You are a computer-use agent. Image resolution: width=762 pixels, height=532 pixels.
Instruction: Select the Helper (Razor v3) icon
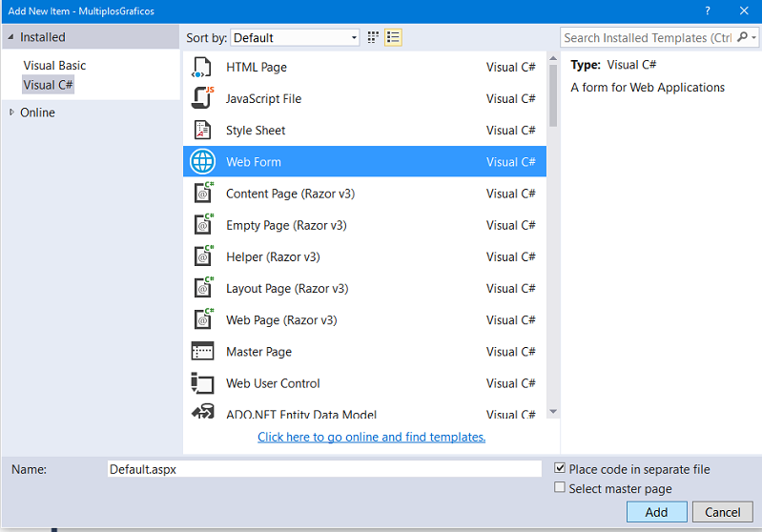[x=203, y=256]
